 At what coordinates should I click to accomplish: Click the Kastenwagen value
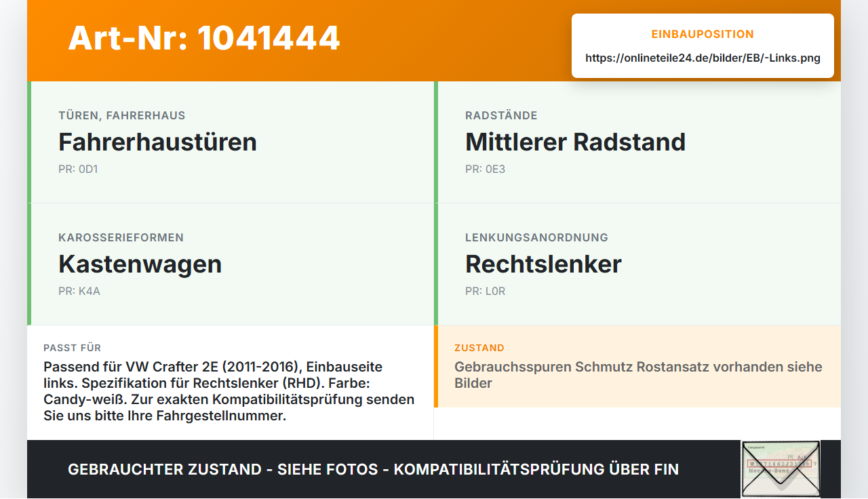point(140,264)
